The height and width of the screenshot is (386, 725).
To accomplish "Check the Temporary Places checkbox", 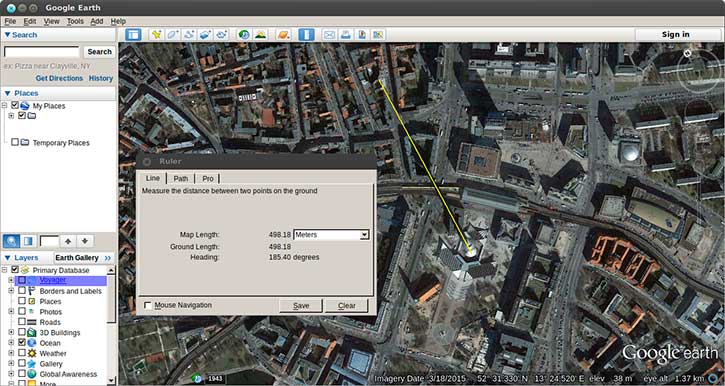I will click(15, 142).
